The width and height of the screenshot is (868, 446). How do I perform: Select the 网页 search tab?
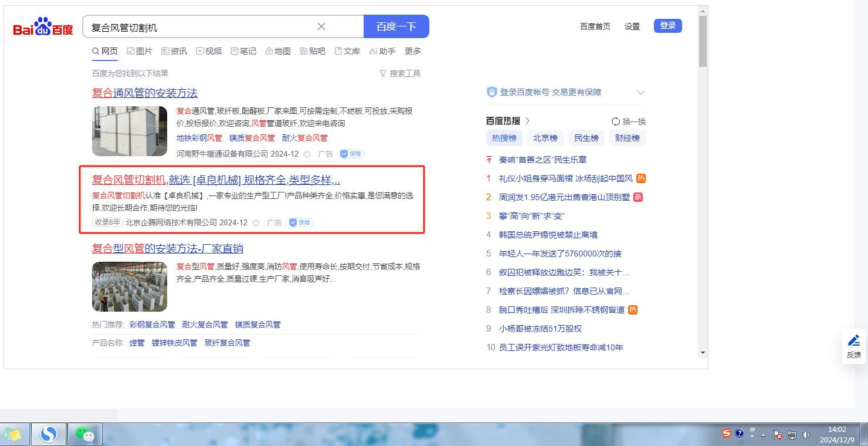(105, 51)
